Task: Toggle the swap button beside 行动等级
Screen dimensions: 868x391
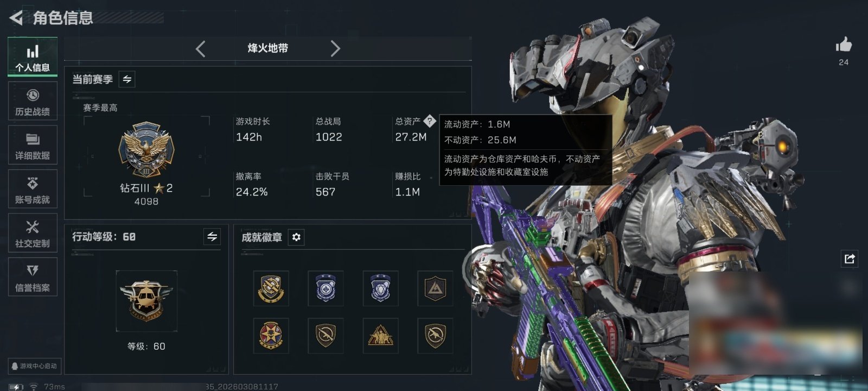Action: 212,237
